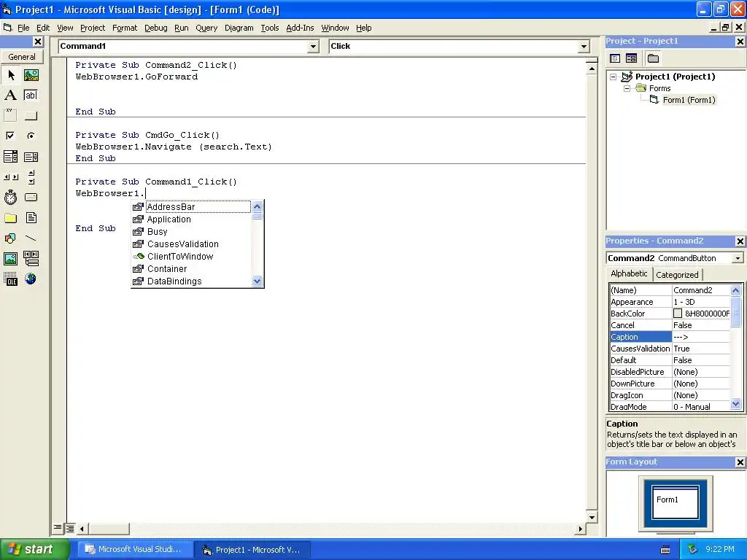Select the CommandButton control tool
The image size is (747, 560).
(x=31, y=116)
